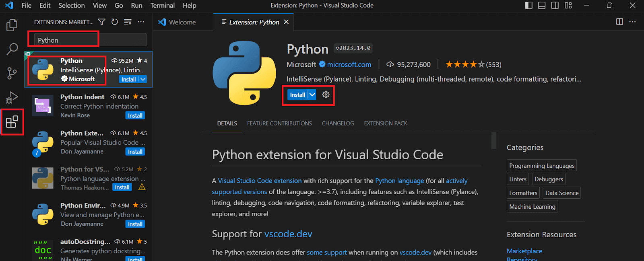Select the CHANGELOG tab
644x261 pixels.
click(x=338, y=123)
